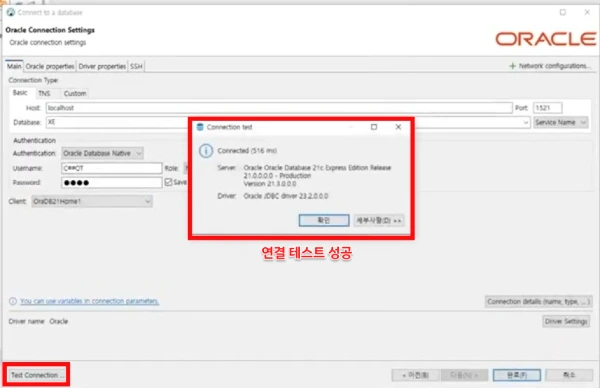Open the Driver properties tab
This screenshot has width=600, height=388.
(102, 66)
